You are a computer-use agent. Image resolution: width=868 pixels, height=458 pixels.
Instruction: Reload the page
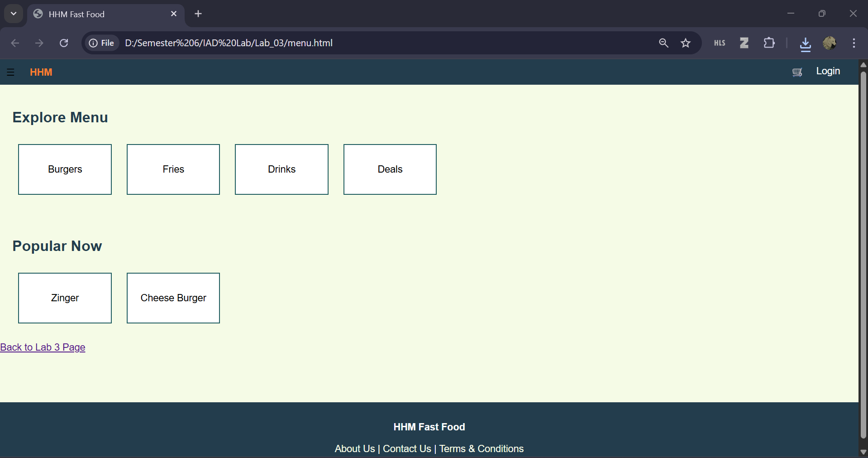click(64, 43)
